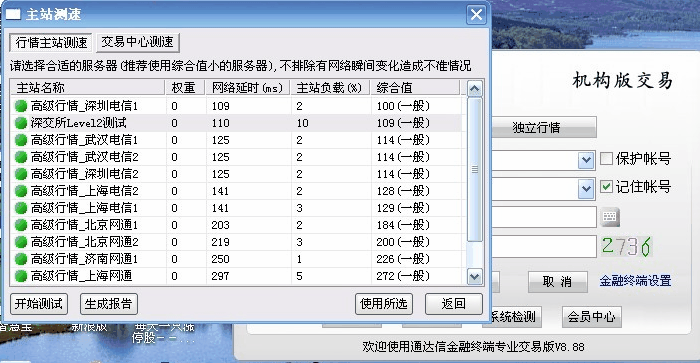The width and height of the screenshot is (700, 363).
Task: Click green status icon for 济南网通1
Action: (21, 259)
